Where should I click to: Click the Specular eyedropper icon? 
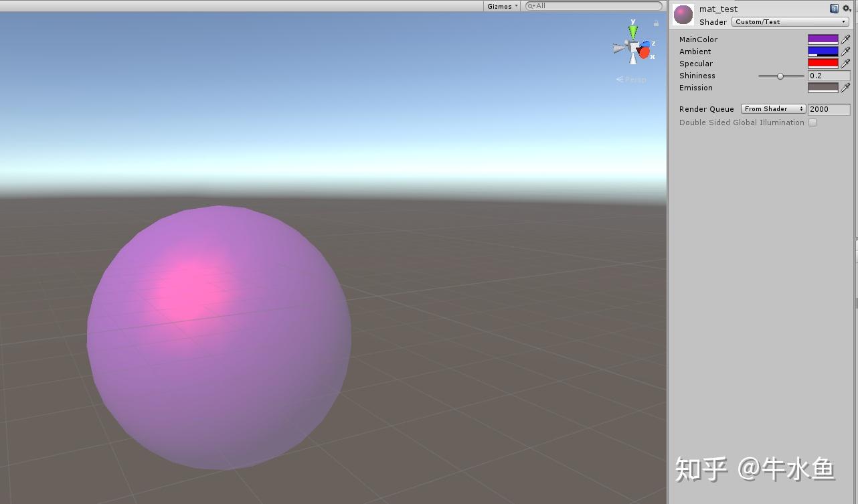tap(846, 63)
